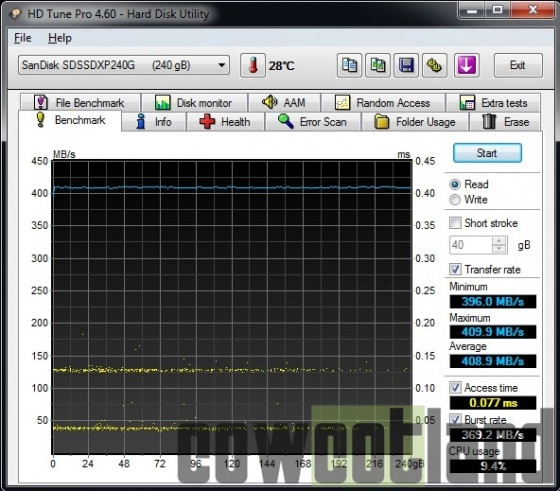Open the AAM tab
Viewport: 560px width, 491px height.
click(x=285, y=103)
